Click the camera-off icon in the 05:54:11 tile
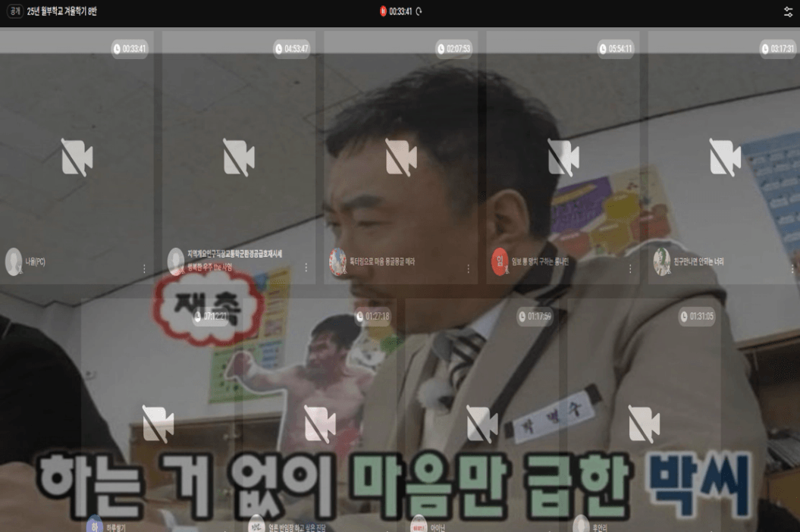 [x=563, y=157]
